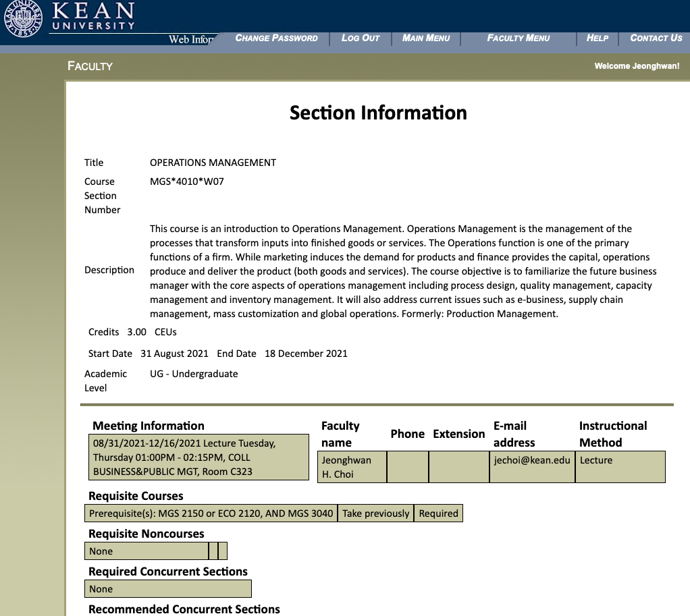Image resolution: width=690 pixels, height=616 pixels.
Task: Go to Main Menu
Action: (x=426, y=38)
